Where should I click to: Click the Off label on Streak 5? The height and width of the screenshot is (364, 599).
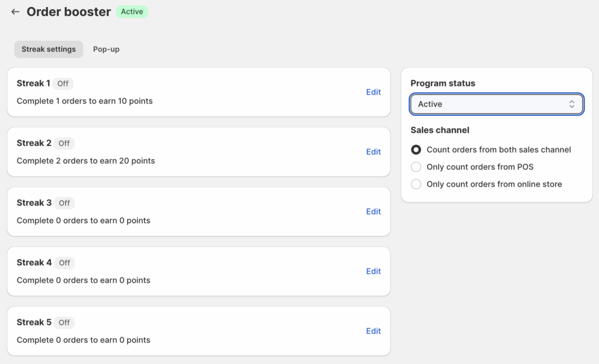click(x=64, y=323)
